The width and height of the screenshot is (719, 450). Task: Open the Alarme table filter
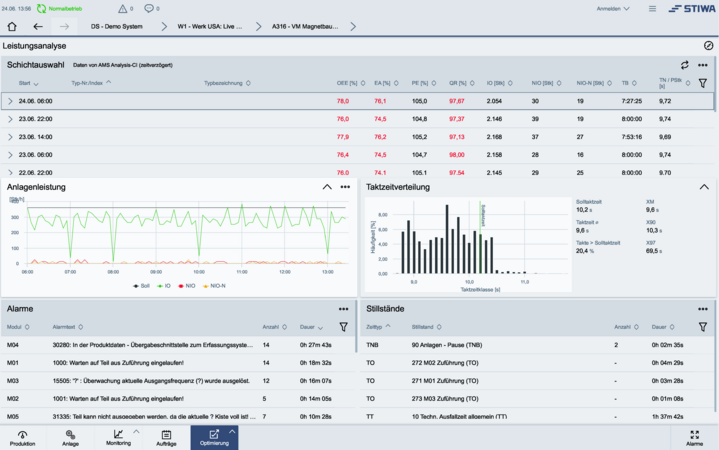point(343,327)
